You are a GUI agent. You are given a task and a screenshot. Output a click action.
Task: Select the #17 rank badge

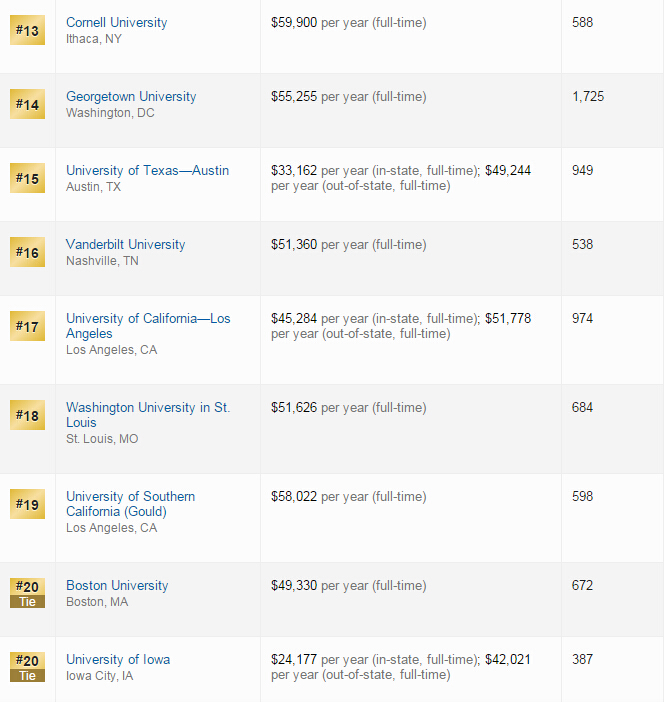coord(27,326)
